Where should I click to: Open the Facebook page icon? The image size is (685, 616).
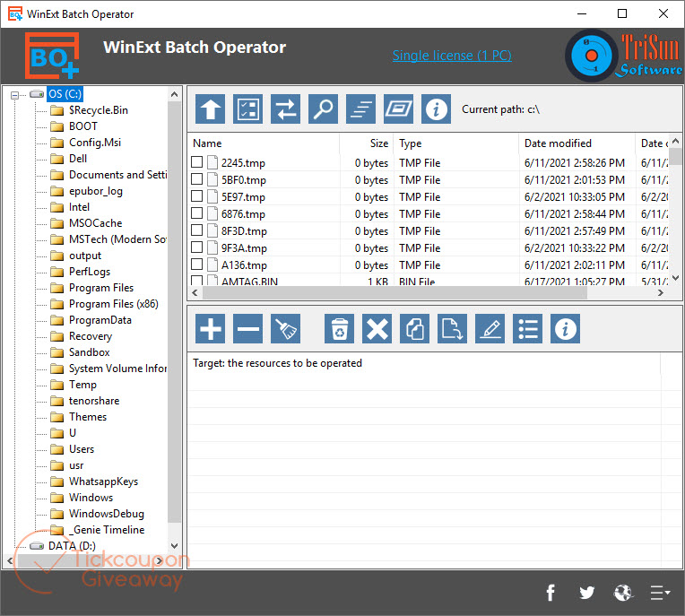point(551,593)
